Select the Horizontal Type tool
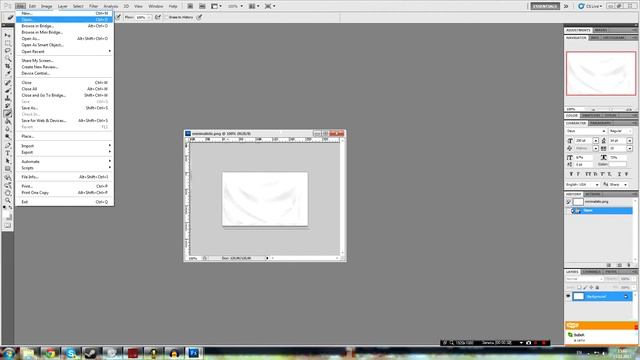The width and height of the screenshot is (640, 360). point(8,153)
